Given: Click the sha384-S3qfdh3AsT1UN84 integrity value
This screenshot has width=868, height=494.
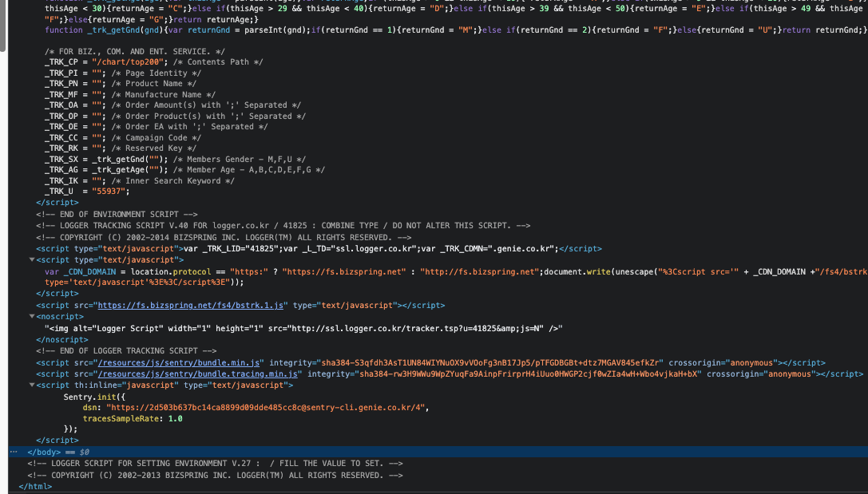Looking at the screenshot, I should click(x=491, y=363).
